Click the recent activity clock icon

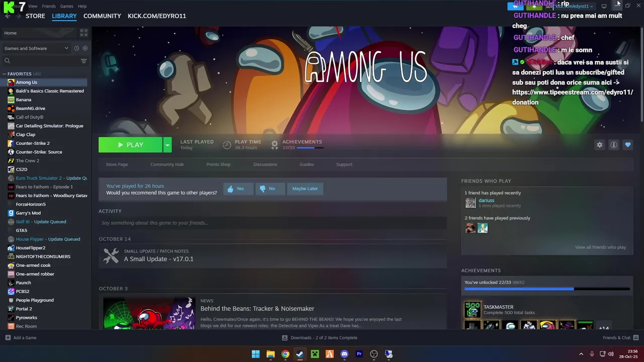[76, 48]
